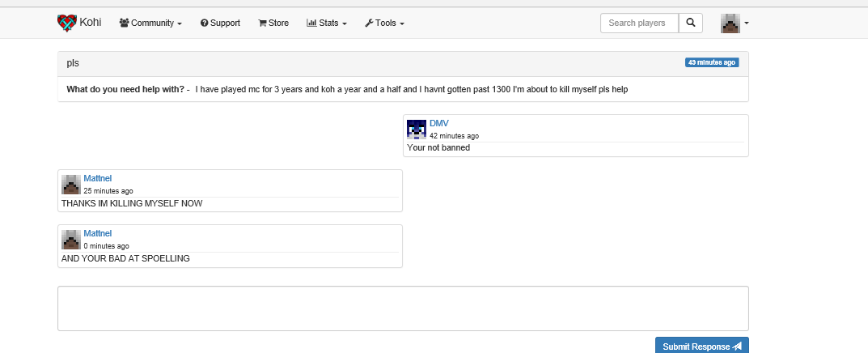Click DMV's avatar image
868x353 pixels.
coord(417,129)
